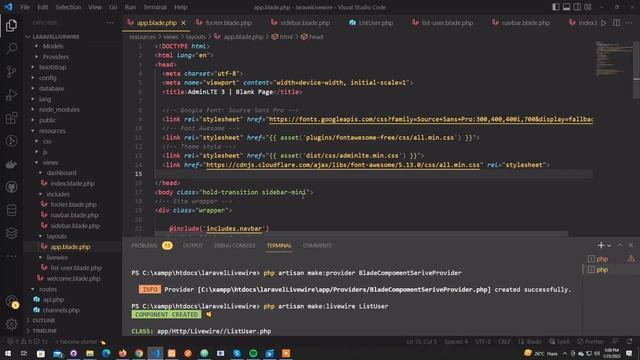The height and width of the screenshot is (360, 640).
Task: Switch to the DEBUG CONSOLE panel tab
Action: coord(235,245)
